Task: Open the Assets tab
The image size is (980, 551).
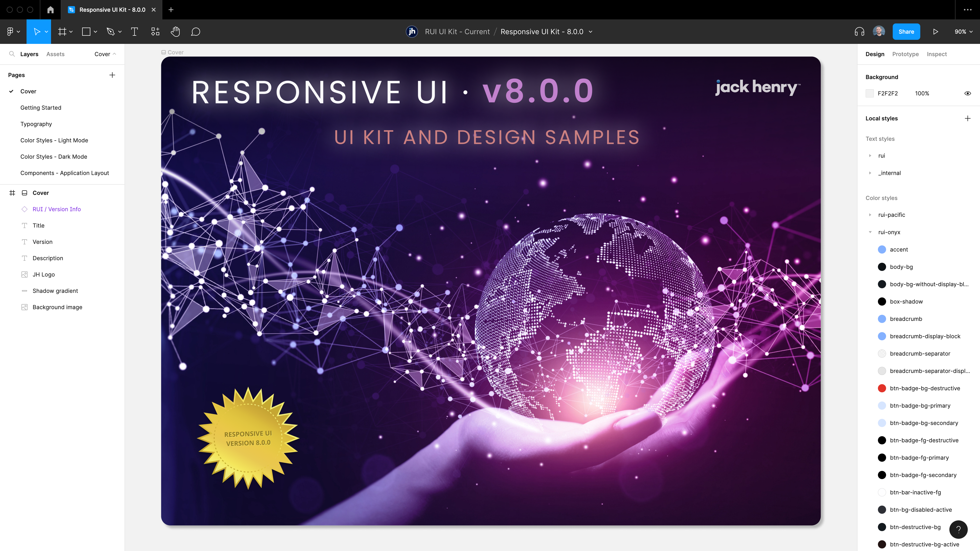Action: pos(55,54)
